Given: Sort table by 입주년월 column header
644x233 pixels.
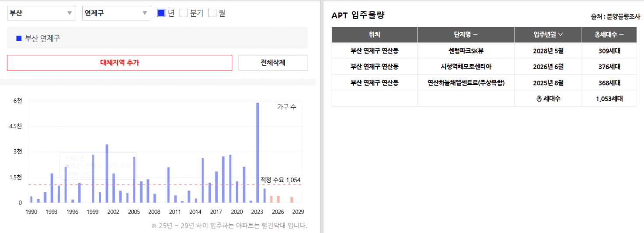Looking at the screenshot, I should click(x=548, y=35).
